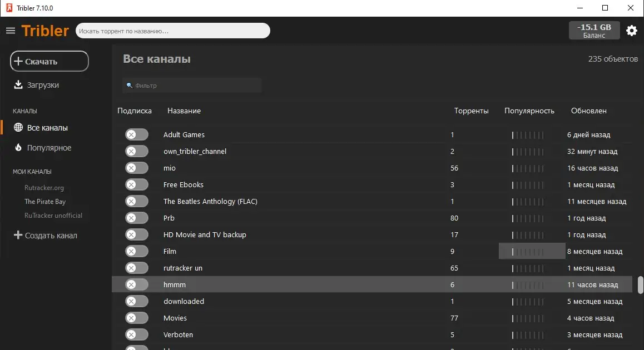The image size is (644, 350).
Task: Open the Все каналы section
Action: pos(47,128)
